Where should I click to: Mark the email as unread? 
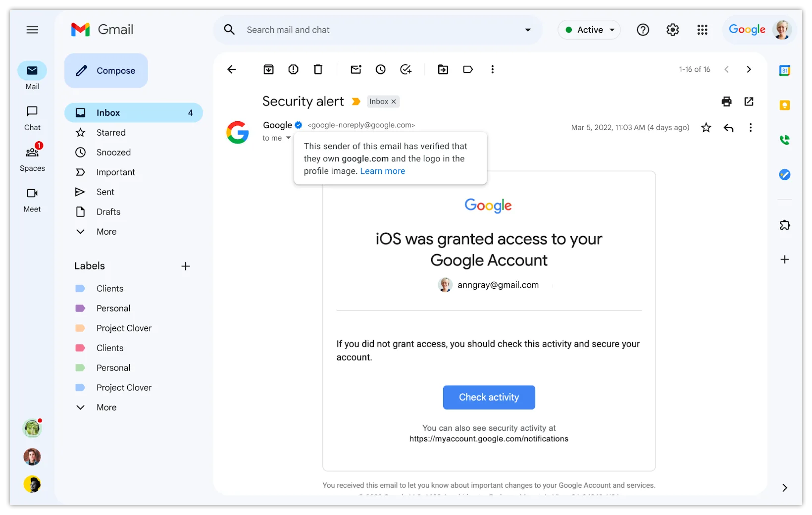pos(356,69)
